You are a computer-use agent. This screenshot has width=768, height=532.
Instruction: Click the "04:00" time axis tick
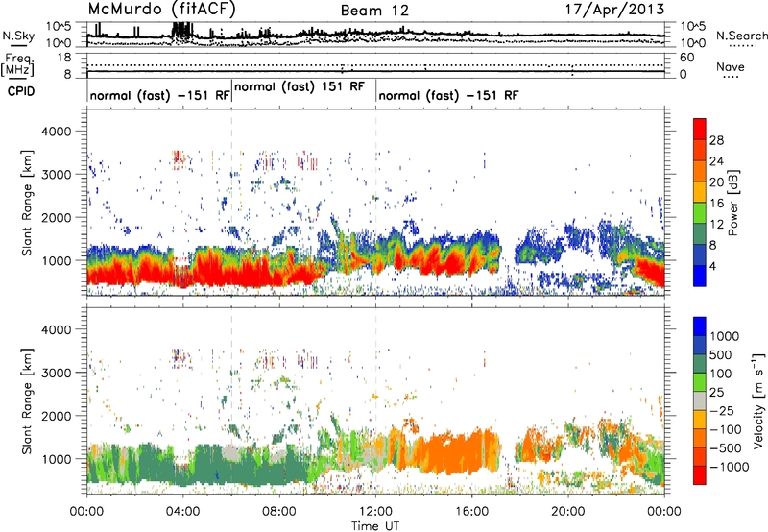tap(182, 512)
